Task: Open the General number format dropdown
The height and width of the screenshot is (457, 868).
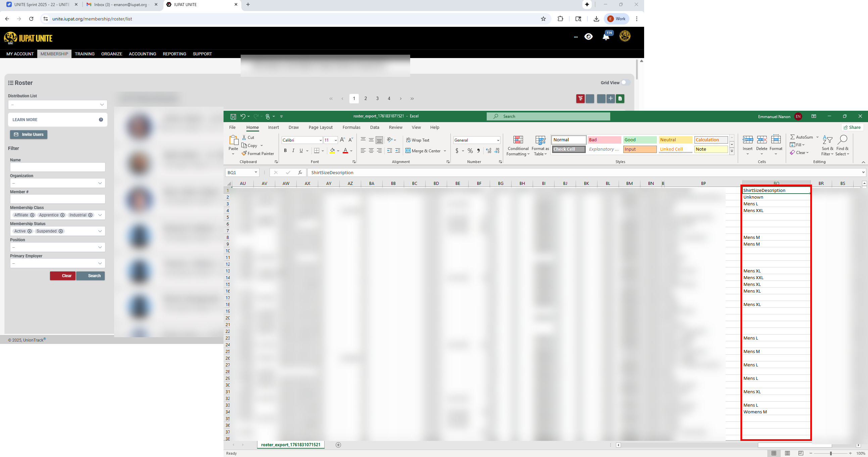Action: coord(498,141)
